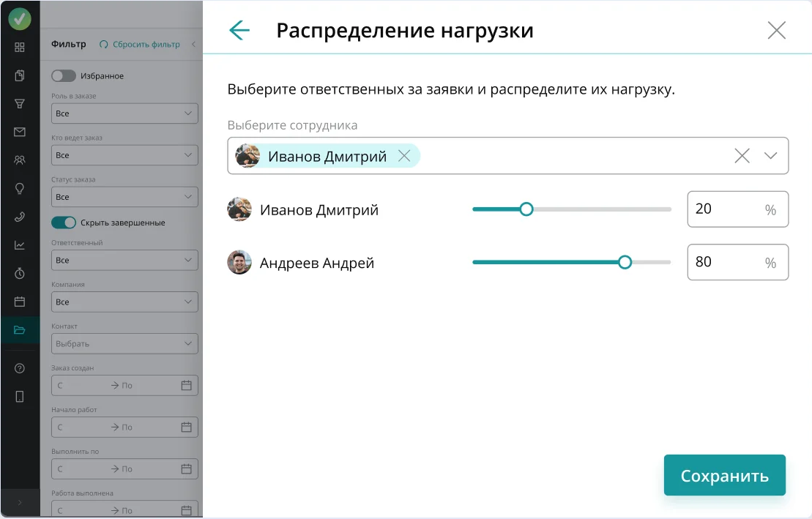Open the funnel icon in the sidebar
Screen dimensions: 812x519
20,104
